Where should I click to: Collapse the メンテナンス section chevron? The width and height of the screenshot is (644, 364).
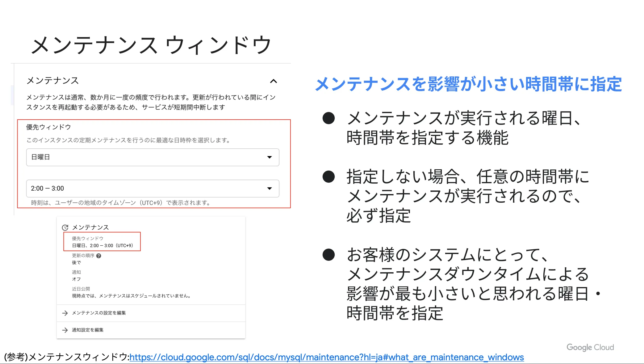tap(274, 81)
